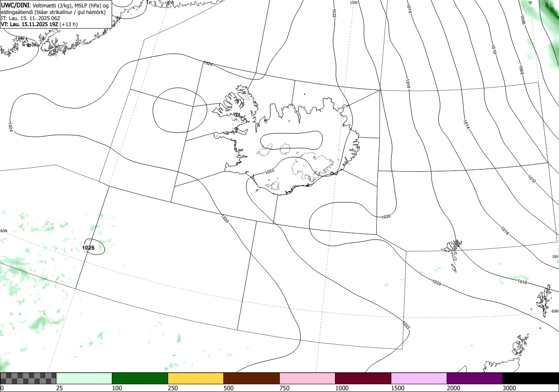Click the brown 500–750 legend swatch
The height and width of the screenshot is (392, 559).
[x=252, y=378]
